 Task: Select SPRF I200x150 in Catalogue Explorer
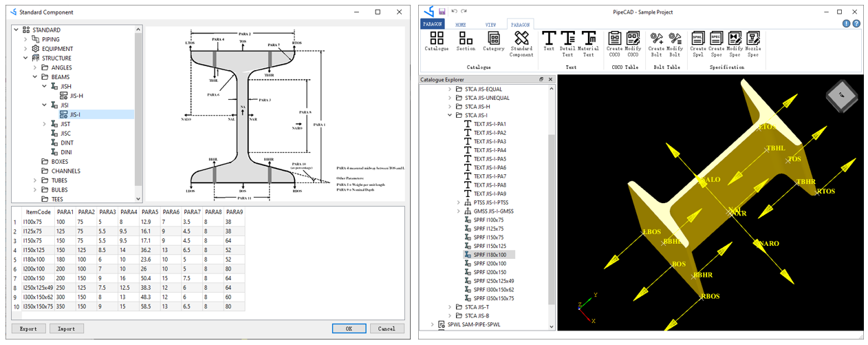(x=490, y=272)
